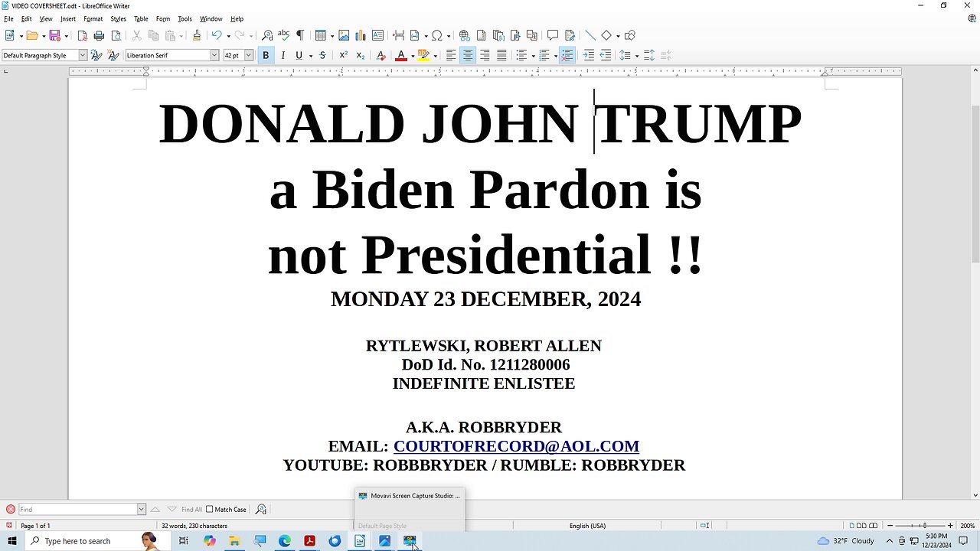This screenshot has height=551, width=980.
Task: Insert a text box
Action: [377, 35]
